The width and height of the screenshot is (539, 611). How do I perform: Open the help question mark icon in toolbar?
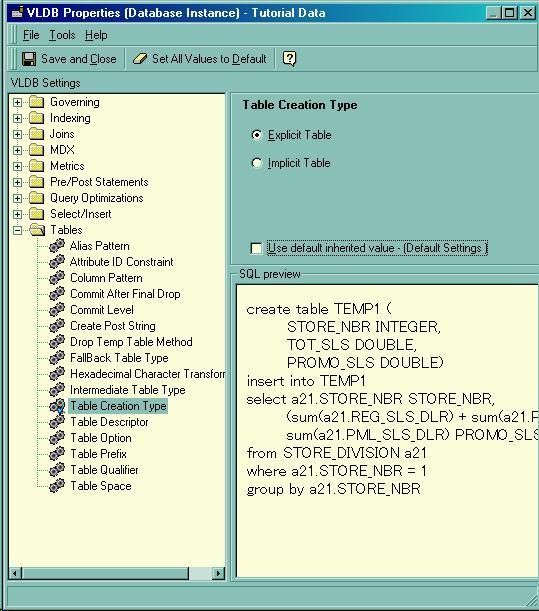click(x=289, y=59)
